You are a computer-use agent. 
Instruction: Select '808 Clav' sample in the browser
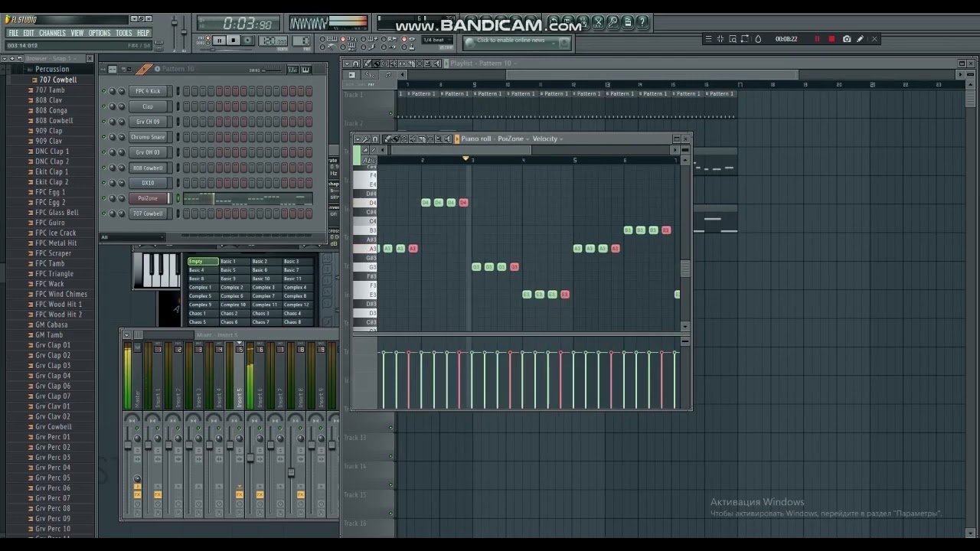click(x=49, y=100)
